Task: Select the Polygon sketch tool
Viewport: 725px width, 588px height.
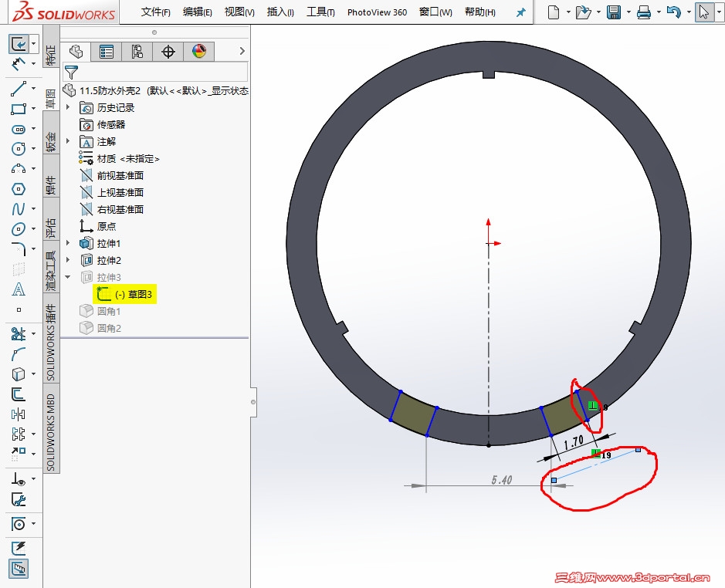Action: [x=18, y=188]
